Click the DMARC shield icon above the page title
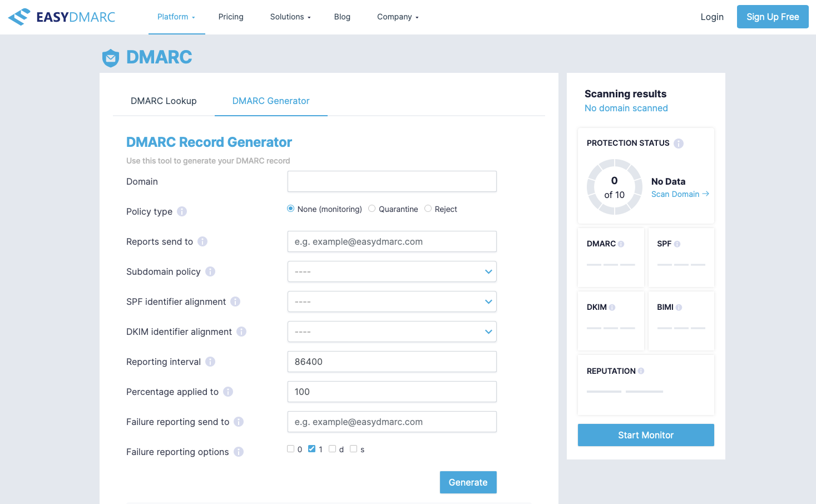Viewport: 816px width, 504px height. pyautogui.click(x=111, y=57)
